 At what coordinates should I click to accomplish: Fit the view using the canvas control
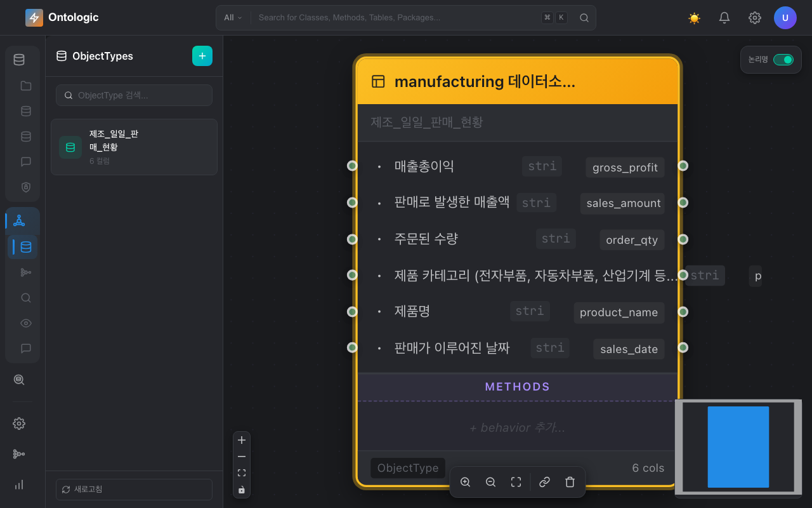pos(242,473)
